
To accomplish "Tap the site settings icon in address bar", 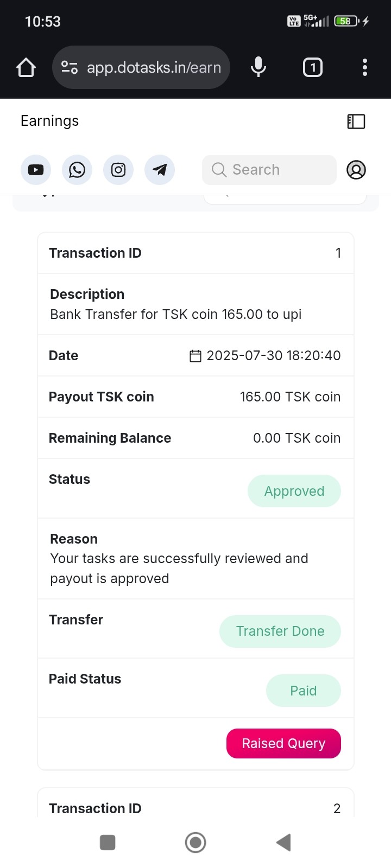I will click(70, 67).
